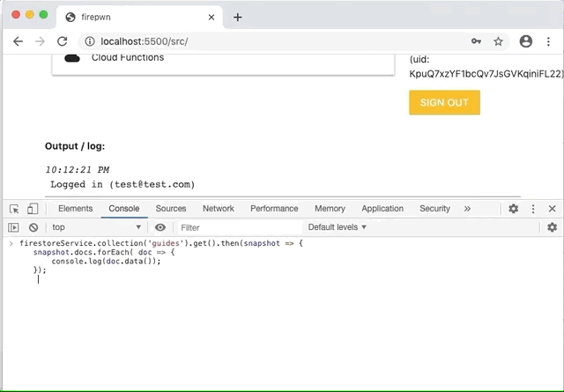Click the console.log(doc.data()) code line
This screenshot has height=392, width=564.
pos(106,261)
